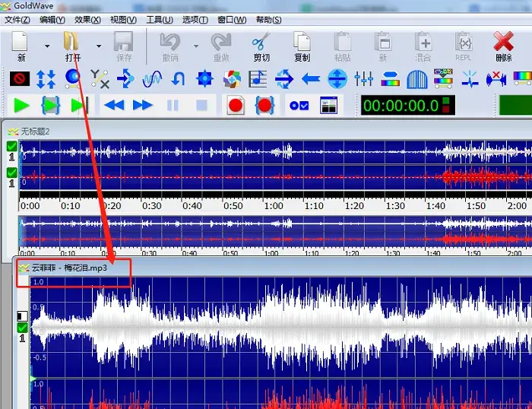Click the 1:00 mark on 无标题2 timeline
This screenshot has height=409, width=532.
tap(274, 206)
